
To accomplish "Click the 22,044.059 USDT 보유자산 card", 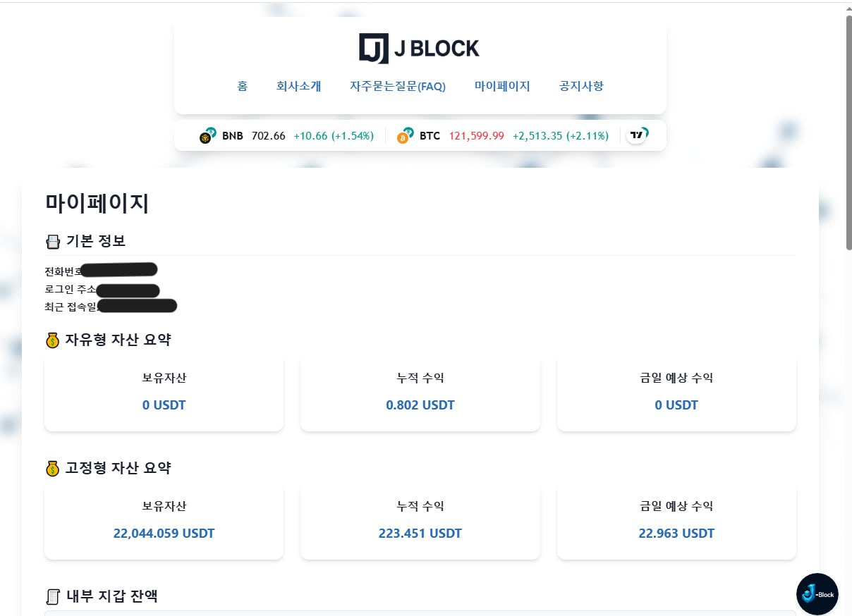I will 164,521.
